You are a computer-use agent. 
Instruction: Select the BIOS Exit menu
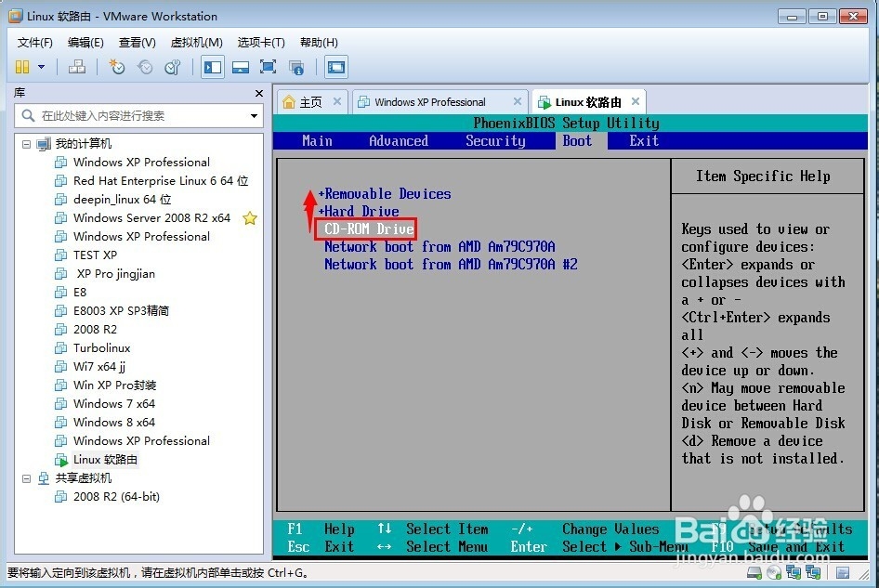coord(644,140)
